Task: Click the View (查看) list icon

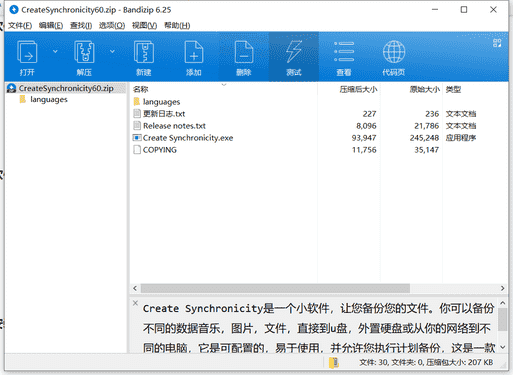Action: pos(344,52)
